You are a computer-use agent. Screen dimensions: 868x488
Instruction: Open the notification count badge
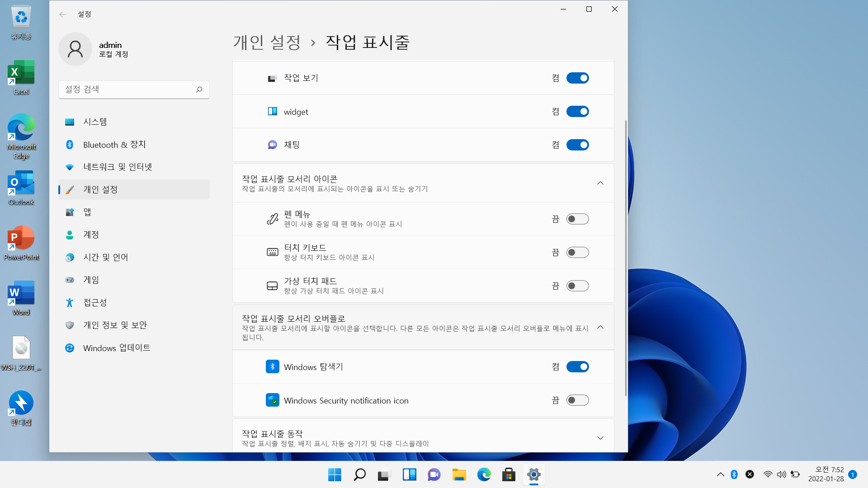click(x=853, y=474)
